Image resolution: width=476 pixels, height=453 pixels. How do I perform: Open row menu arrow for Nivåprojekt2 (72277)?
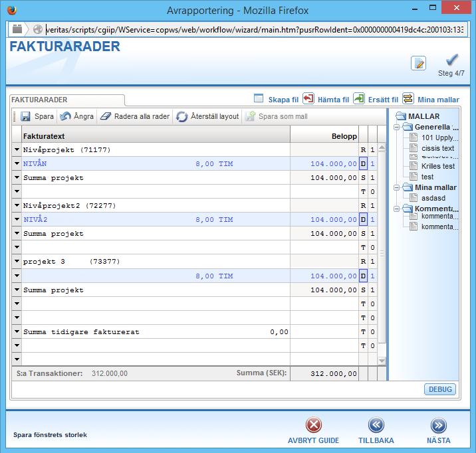point(17,205)
